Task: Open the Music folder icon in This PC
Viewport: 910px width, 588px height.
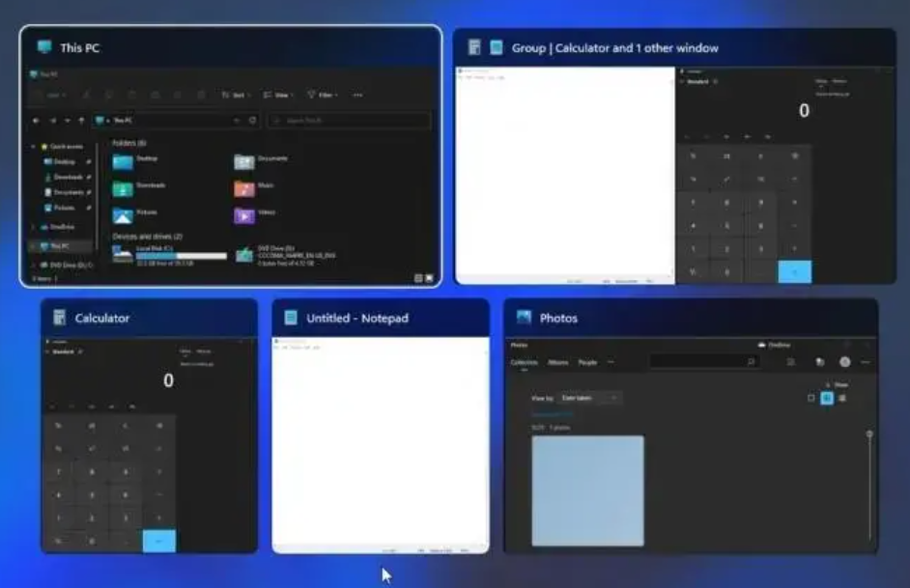Action: click(x=243, y=189)
